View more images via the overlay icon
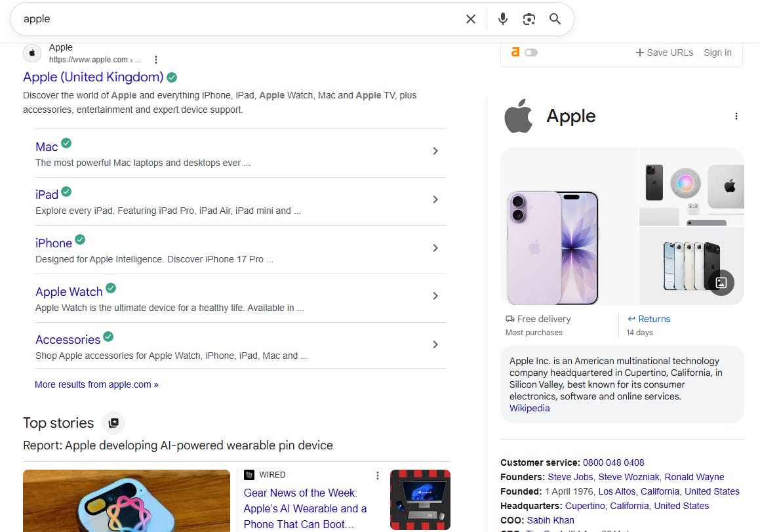 [721, 283]
